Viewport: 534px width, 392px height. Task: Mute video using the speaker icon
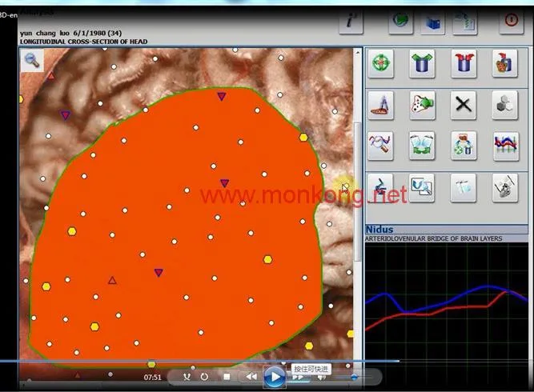tap(321, 378)
